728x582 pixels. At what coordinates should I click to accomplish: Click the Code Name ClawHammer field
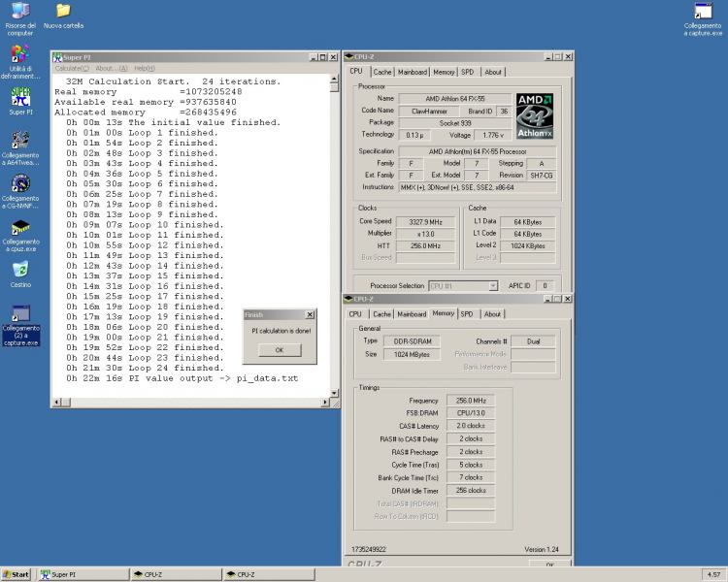pyautogui.click(x=429, y=112)
